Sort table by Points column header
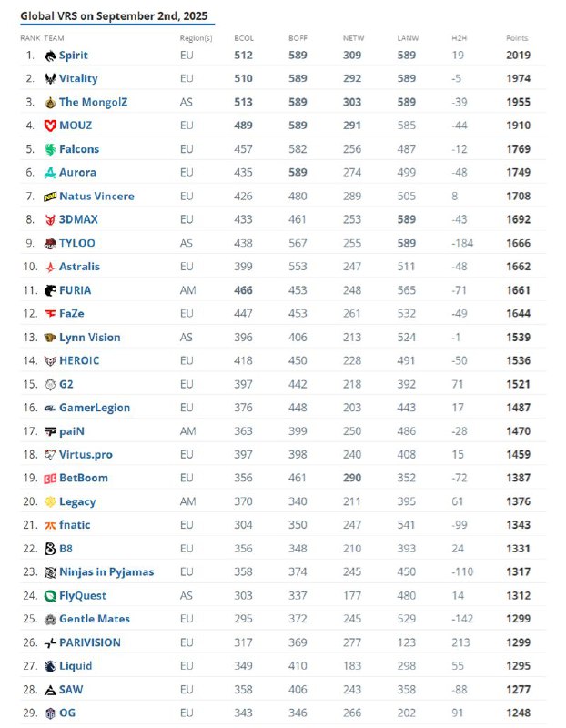Image resolution: width=566 pixels, height=728 pixels. click(517, 38)
